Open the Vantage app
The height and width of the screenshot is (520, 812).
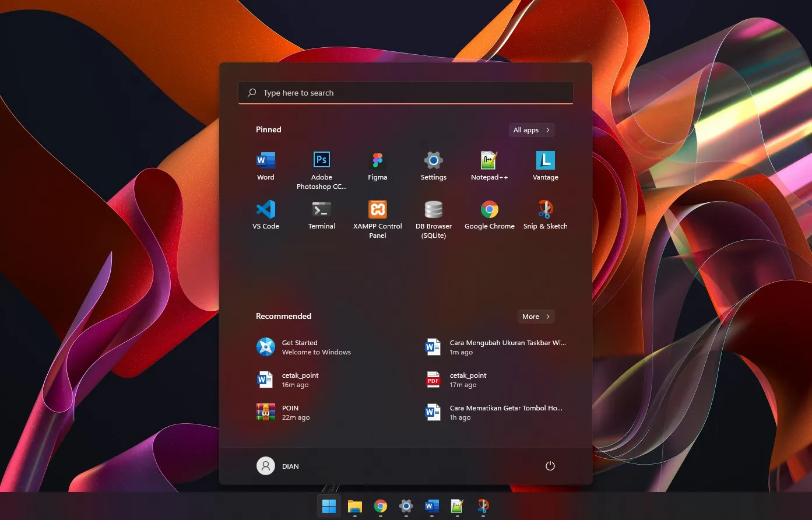click(x=545, y=165)
